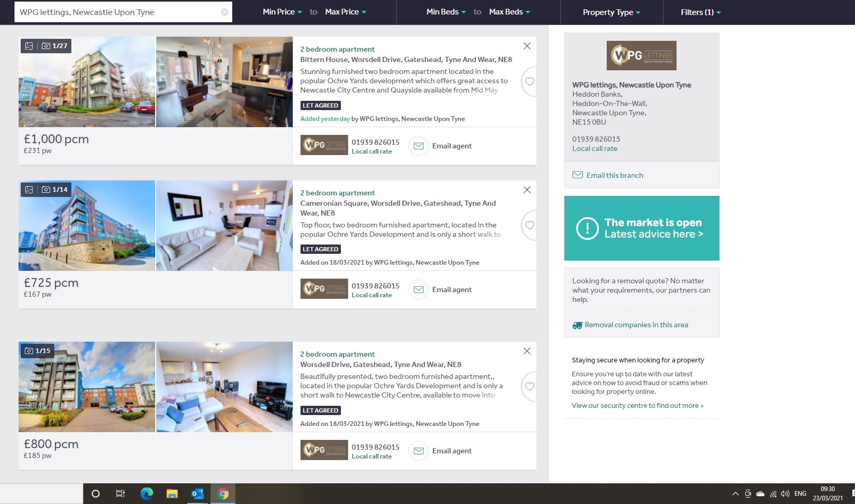Click exclamation icon on market open banner

pyautogui.click(x=588, y=228)
